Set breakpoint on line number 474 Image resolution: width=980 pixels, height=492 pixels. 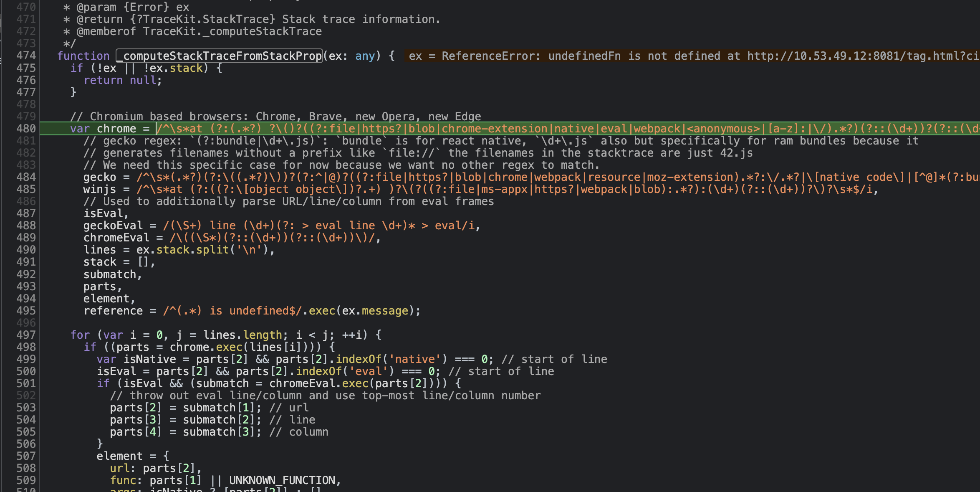[x=26, y=56]
